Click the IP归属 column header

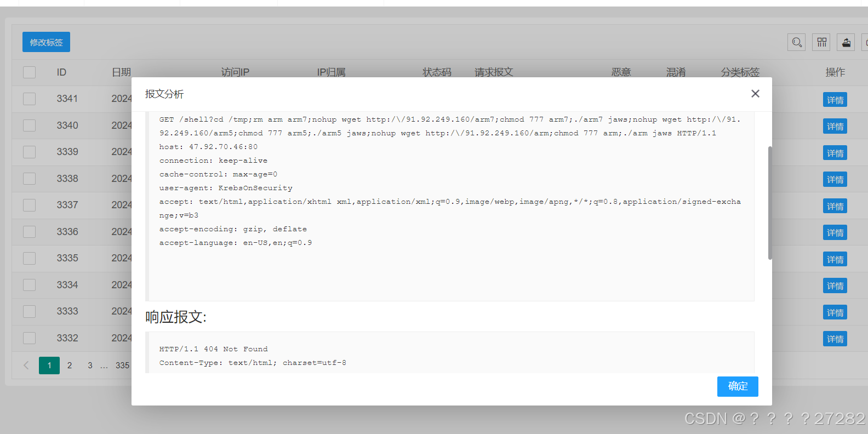[x=331, y=72]
